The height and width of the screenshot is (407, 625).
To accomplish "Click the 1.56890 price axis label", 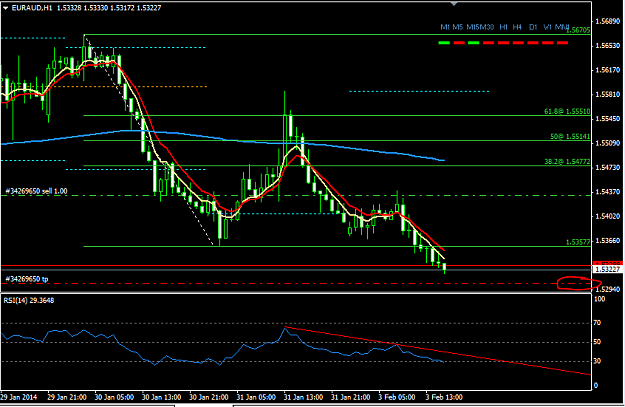I will (607, 21).
